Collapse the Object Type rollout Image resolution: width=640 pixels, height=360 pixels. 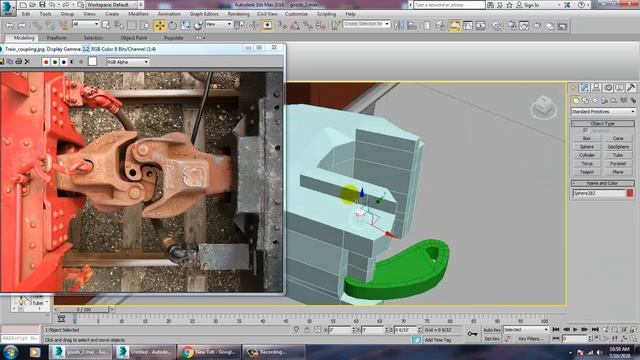pos(602,123)
